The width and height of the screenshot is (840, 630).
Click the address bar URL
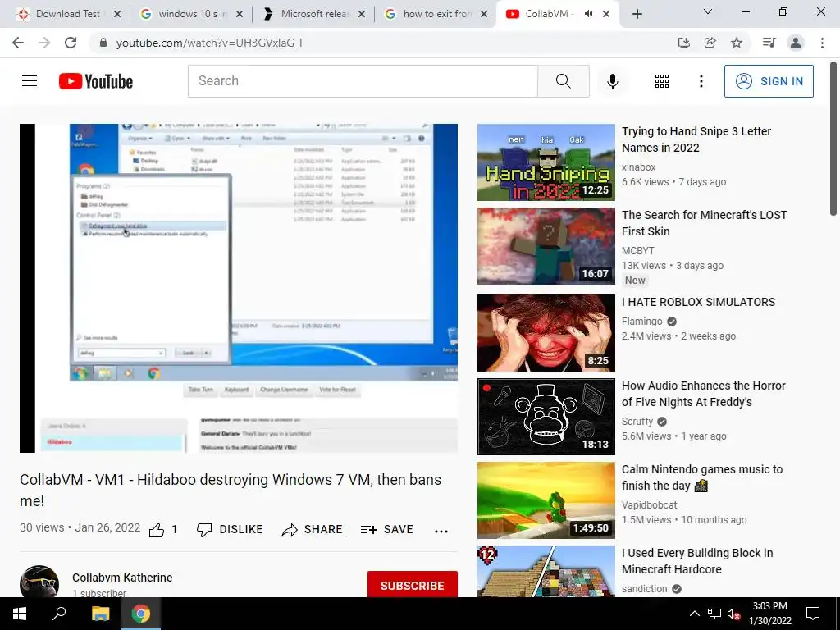coord(209,43)
